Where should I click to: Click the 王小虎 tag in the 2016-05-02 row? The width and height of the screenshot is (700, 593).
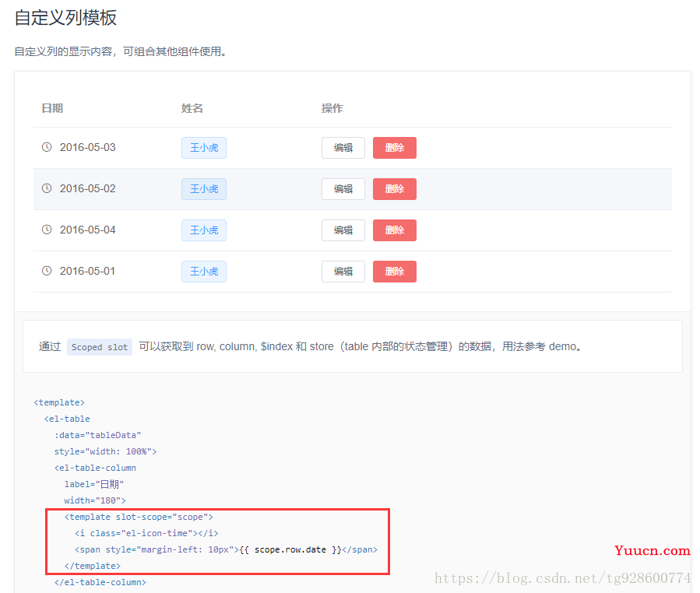[204, 189]
